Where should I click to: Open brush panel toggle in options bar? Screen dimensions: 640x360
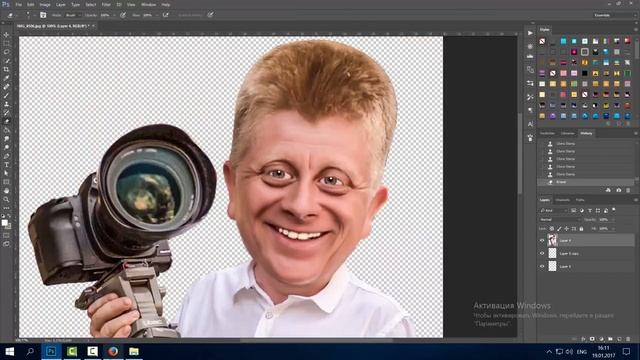click(43, 15)
